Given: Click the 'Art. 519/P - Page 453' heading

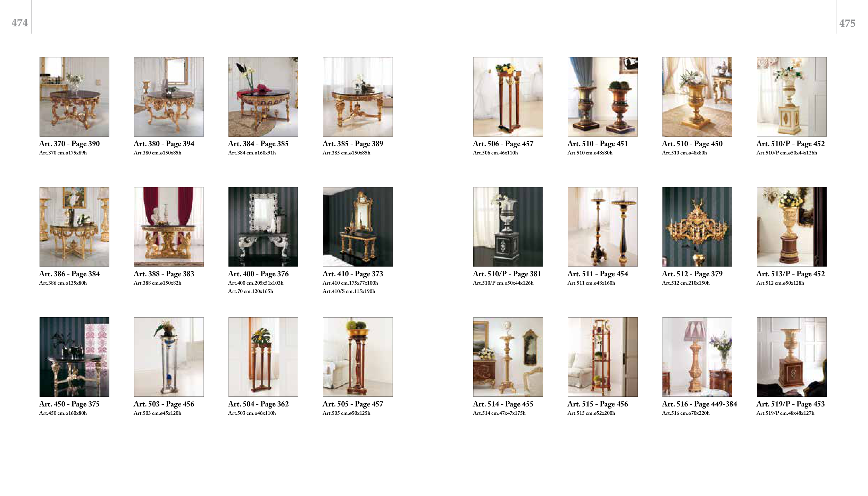Looking at the screenshot, I should [x=790, y=404].
